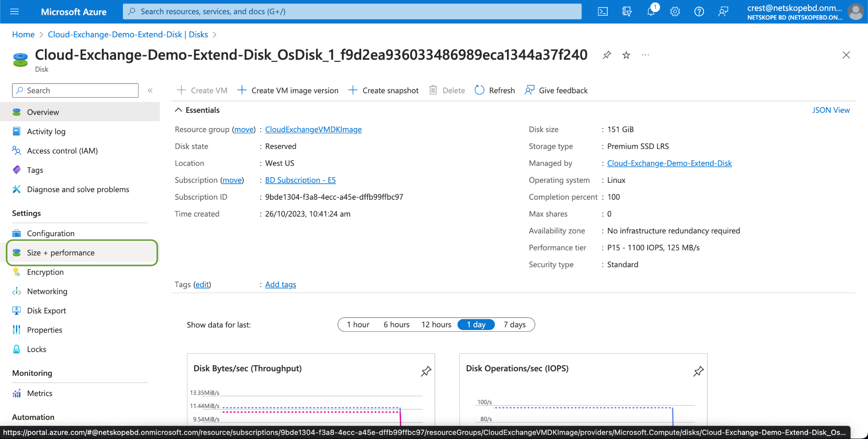Click the Create VM command
Screen dimensions: 868x439
202,90
